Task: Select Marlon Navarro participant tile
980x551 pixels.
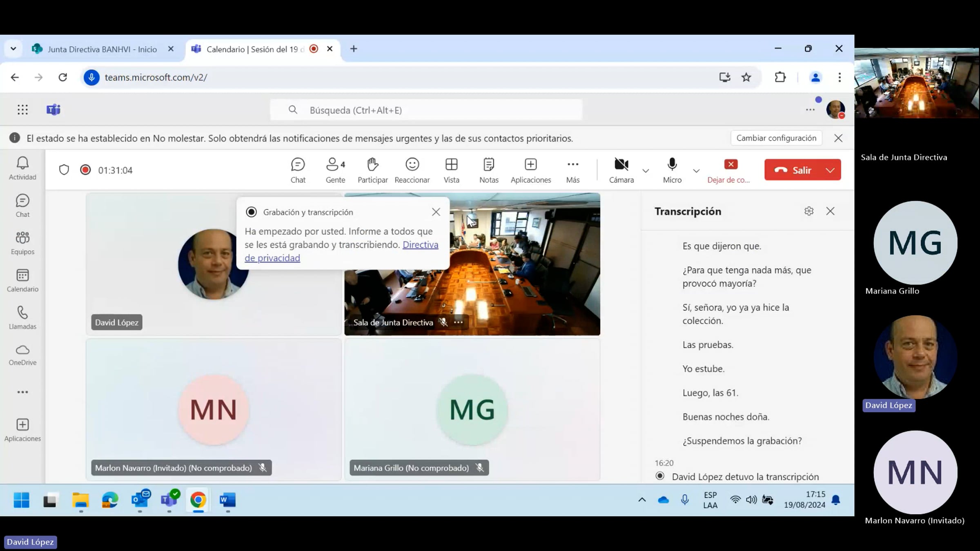Action: pos(214,410)
